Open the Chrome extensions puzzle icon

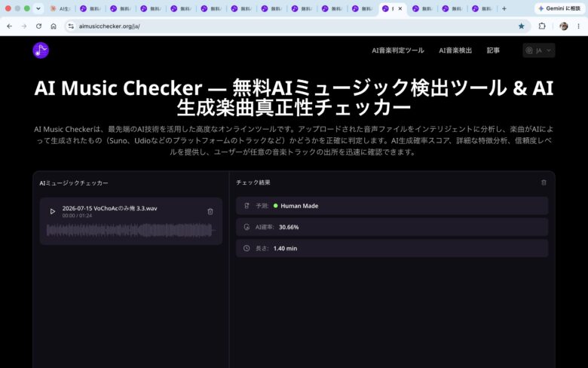click(542, 26)
